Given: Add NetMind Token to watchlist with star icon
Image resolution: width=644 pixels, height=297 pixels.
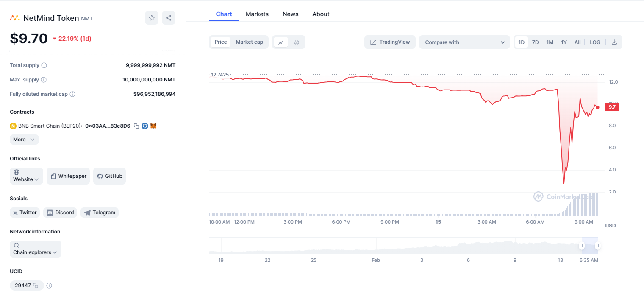Looking at the screenshot, I should pyautogui.click(x=152, y=18).
